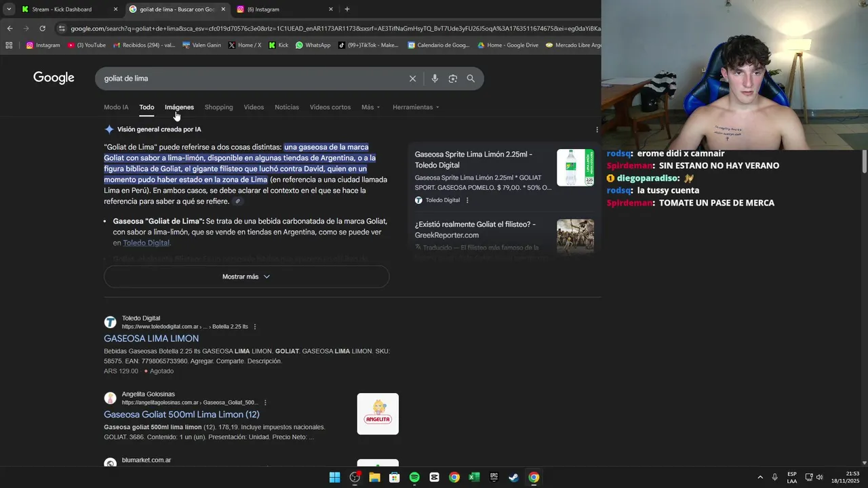The image size is (868, 488).
Task: Click the browser address bar URL
Action: click(332, 28)
